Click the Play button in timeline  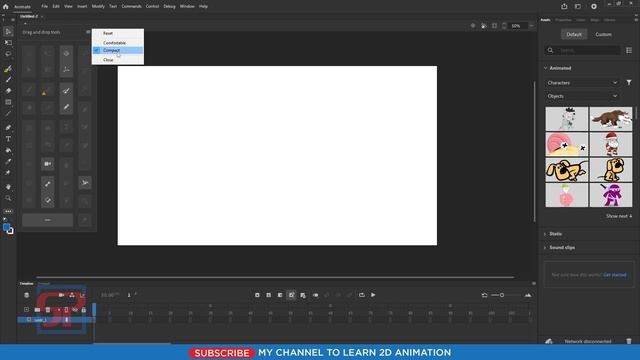(x=373, y=295)
